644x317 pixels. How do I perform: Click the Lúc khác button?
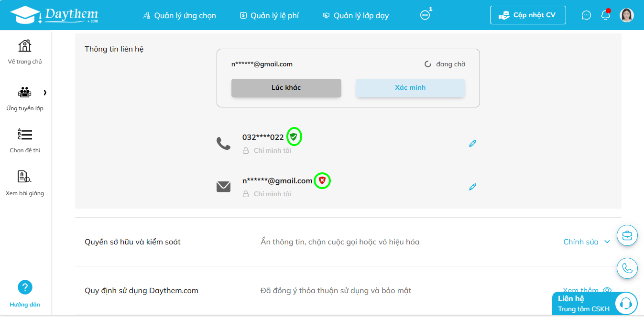(286, 88)
